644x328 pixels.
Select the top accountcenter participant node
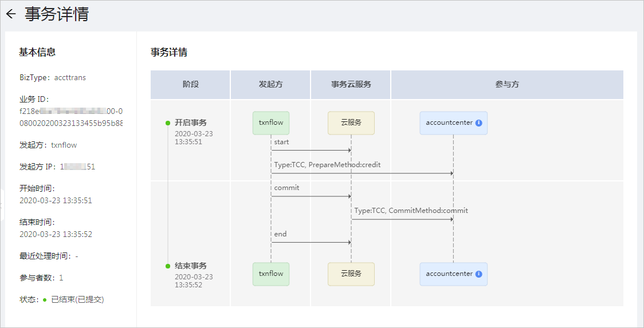[453, 122]
